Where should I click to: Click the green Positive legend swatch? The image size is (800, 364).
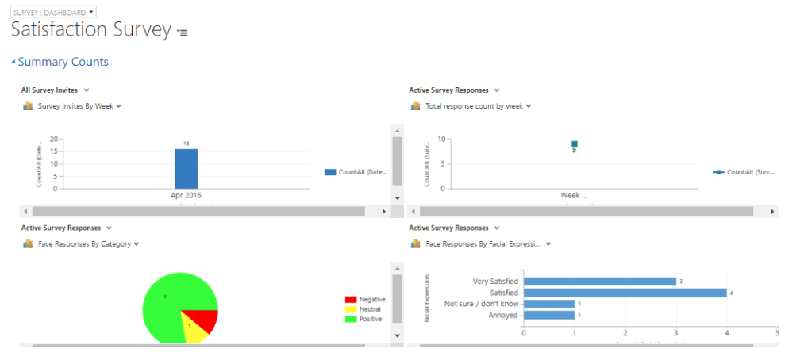pyautogui.click(x=351, y=319)
